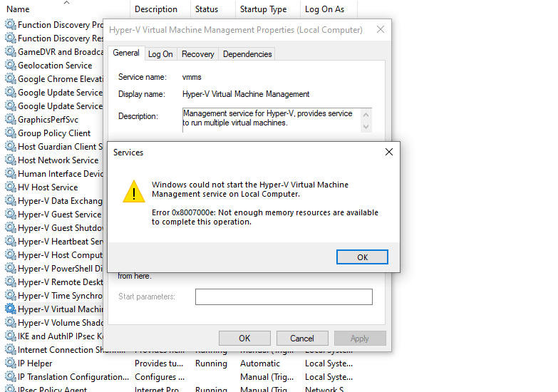This screenshot has width=558, height=392.
Task: Select the Hyper-V PowerShell Direct service icon
Action: (11, 268)
